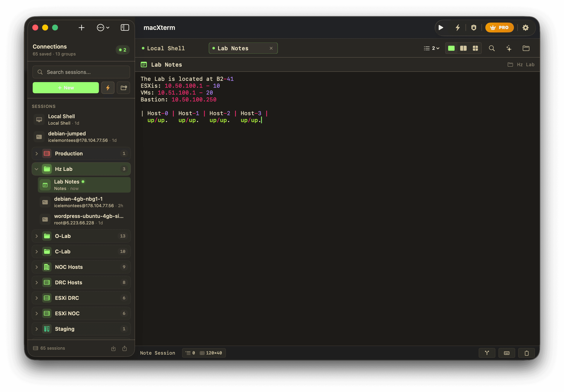Open the session list dropdown showing 2
This screenshot has height=392, width=564.
432,48
